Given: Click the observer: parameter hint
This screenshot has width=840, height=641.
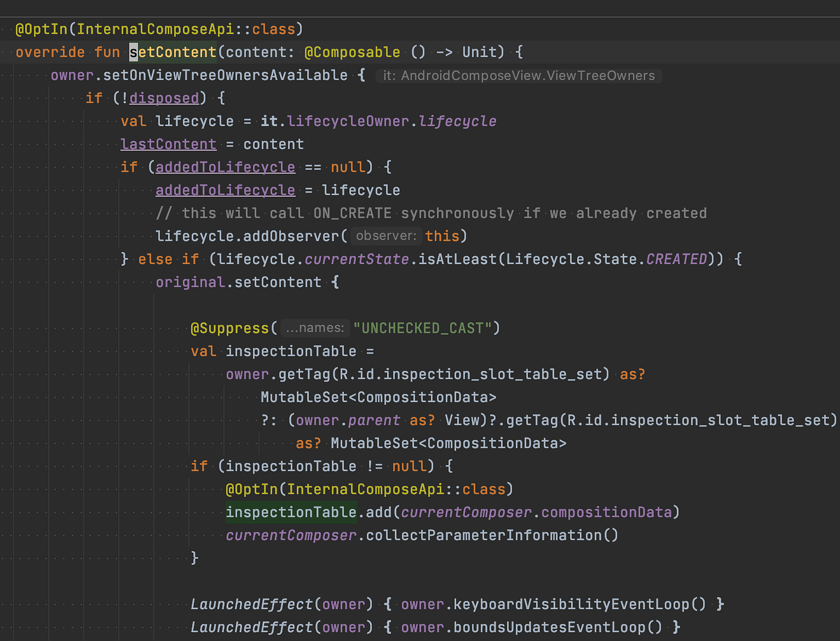Looking at the screenshot, I should tap(386, 236).
